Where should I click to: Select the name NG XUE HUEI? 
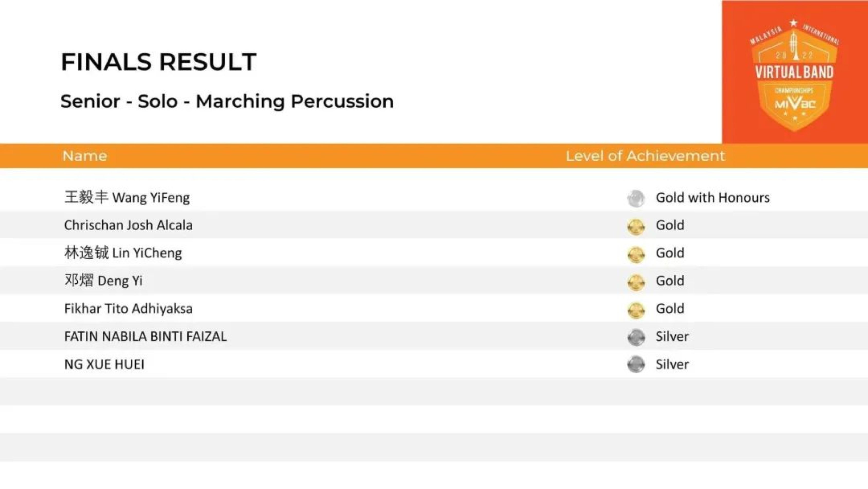pyautogui.click(x=104, y=364)
